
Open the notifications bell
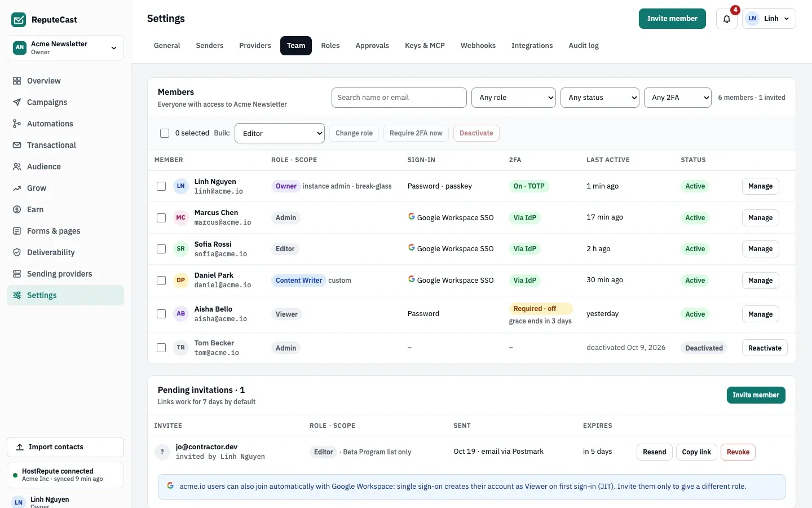(x=727, y=19)
